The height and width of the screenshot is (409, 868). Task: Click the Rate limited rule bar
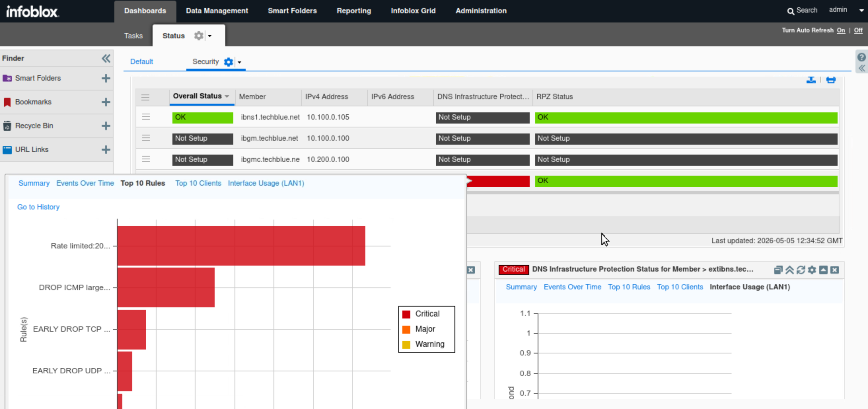point(241,245)
